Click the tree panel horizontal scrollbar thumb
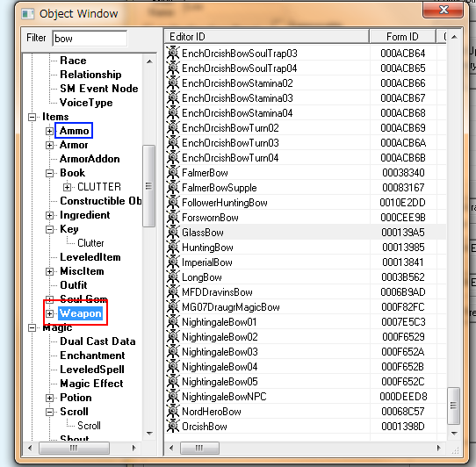The image size is (476, 467). tap(74, 448)
